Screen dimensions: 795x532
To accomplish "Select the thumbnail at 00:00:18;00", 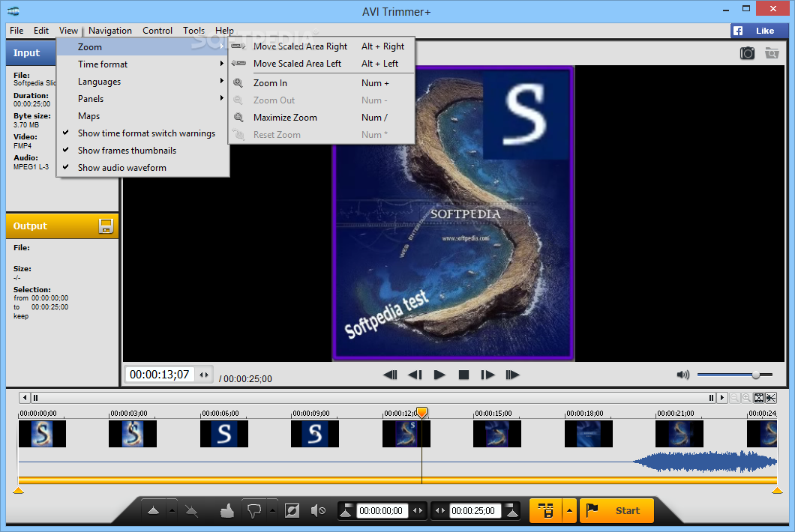I will [x=588, y=434].
